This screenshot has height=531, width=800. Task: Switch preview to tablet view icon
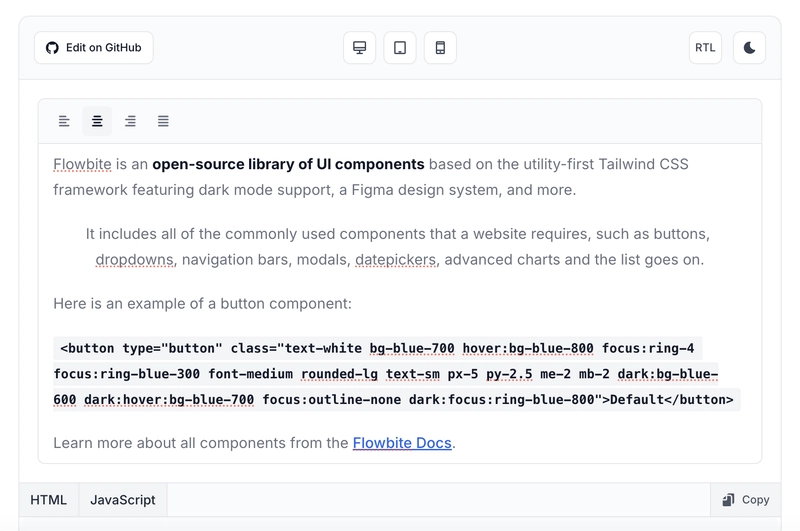click(x=400, y=48)
